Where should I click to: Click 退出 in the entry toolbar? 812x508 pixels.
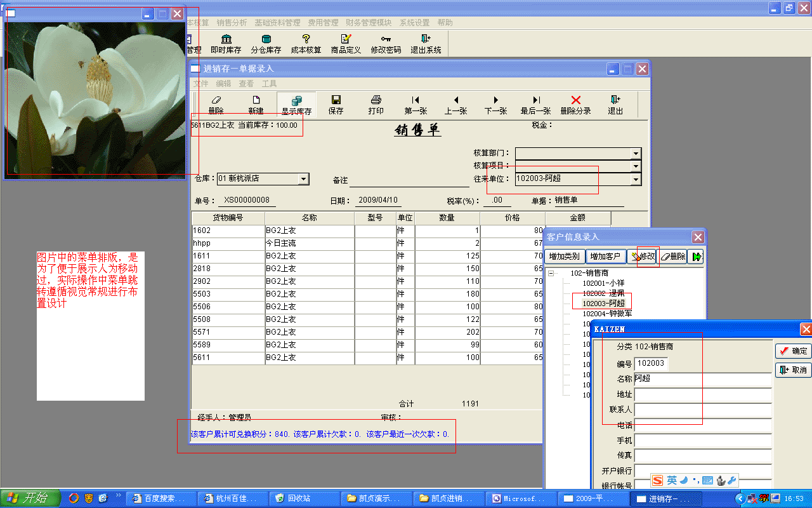point(615,105)
